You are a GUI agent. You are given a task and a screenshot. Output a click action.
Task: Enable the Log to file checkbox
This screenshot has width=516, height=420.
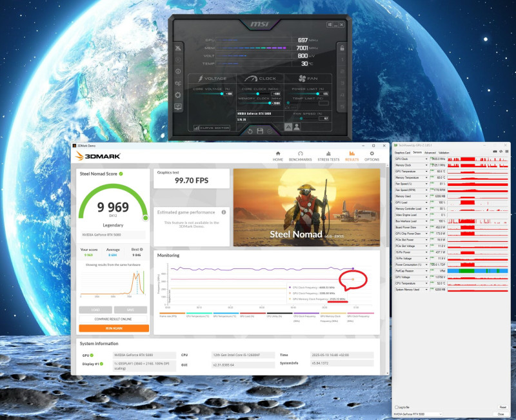pyautogui.click(x=397, y=408)
